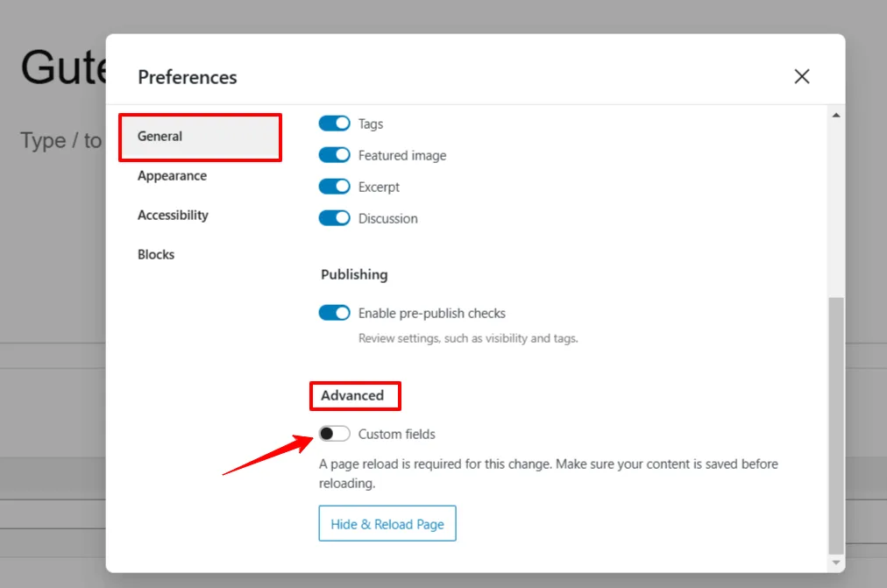The image size is (887, 588).
Task: Click the preferences scrollbar thumb
Action: 835,421
